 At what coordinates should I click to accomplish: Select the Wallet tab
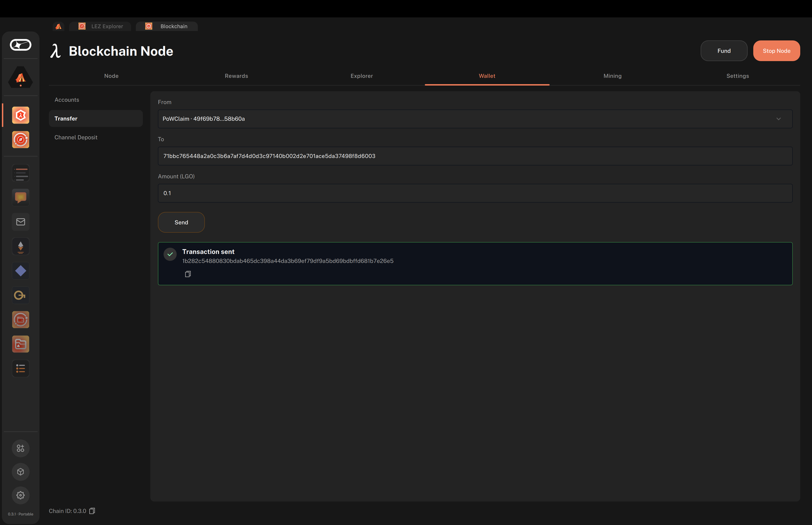[487, 76]
